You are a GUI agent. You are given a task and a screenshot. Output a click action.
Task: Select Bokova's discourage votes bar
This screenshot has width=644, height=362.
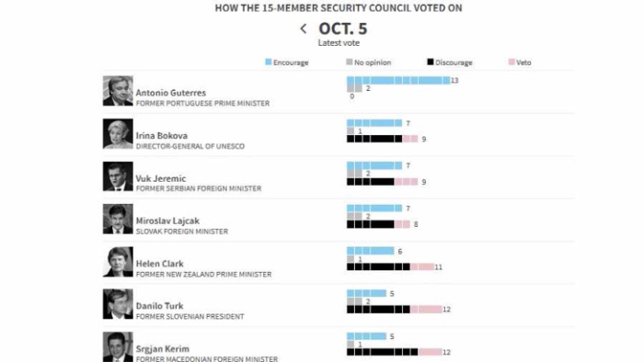374,139
